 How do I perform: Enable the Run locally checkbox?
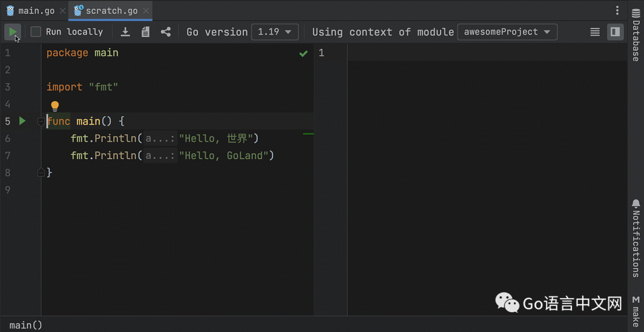(x=36, y=32)
